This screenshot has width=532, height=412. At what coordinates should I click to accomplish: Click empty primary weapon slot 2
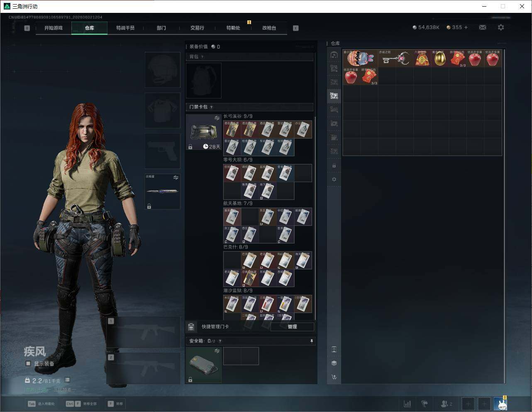pyautogui.click(x=144, y=368)
